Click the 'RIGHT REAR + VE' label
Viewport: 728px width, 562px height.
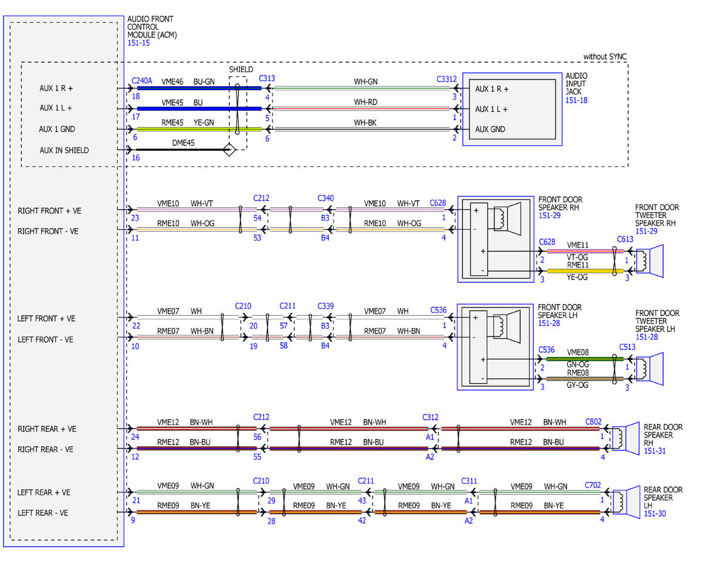(47, 429)
